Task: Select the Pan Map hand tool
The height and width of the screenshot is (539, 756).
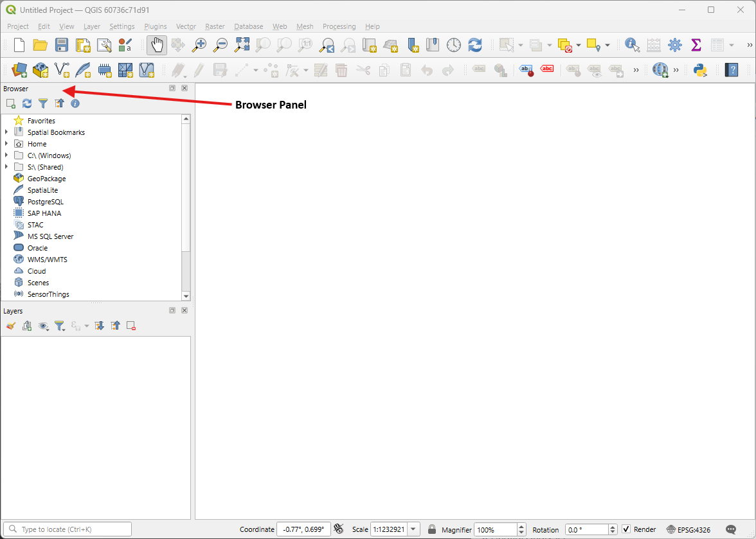Action: (x=157, y=45)
